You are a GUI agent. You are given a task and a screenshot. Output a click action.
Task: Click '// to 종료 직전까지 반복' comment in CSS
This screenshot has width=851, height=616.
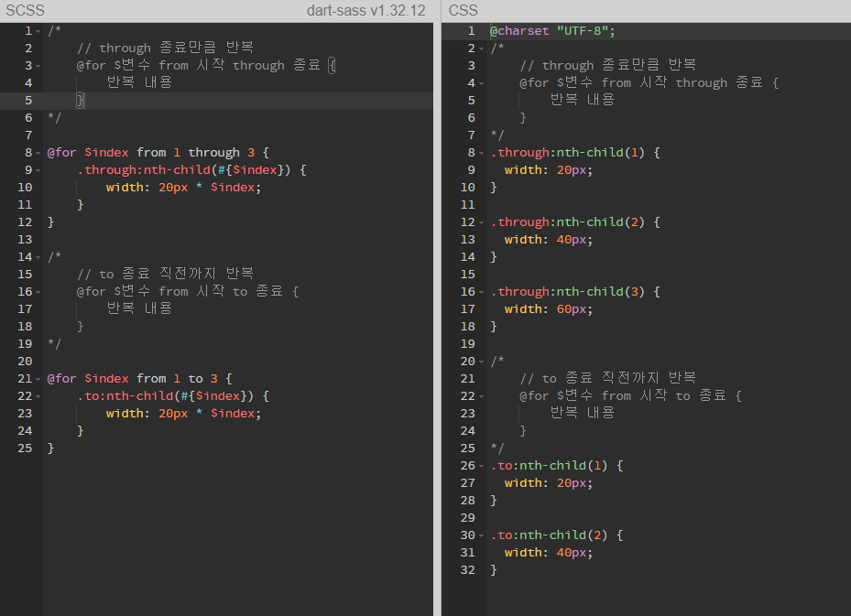(608, 378)
